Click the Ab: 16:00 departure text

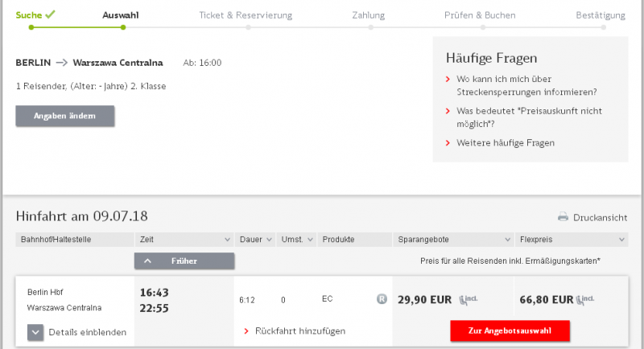pyautogui.click(x=202, y=63)
